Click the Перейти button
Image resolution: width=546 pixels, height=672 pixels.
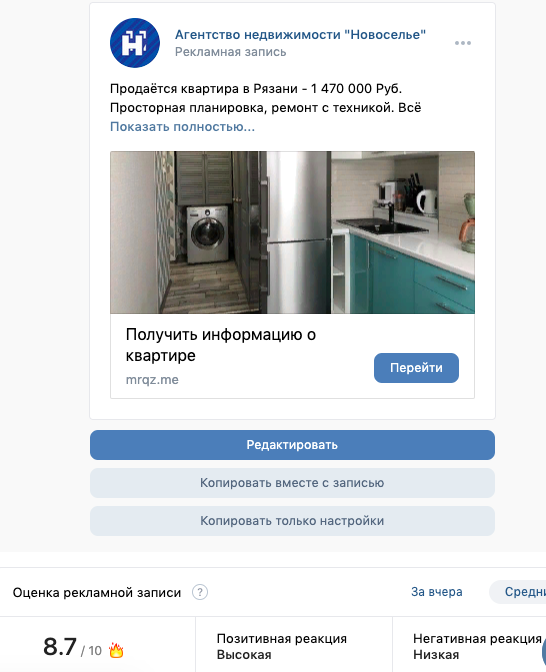(416, 368)
